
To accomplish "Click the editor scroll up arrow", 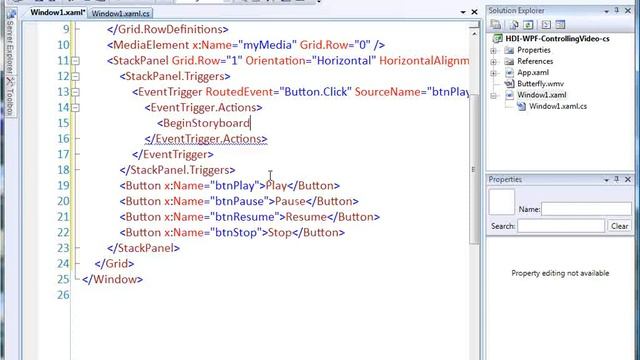I will coord(474,34).
